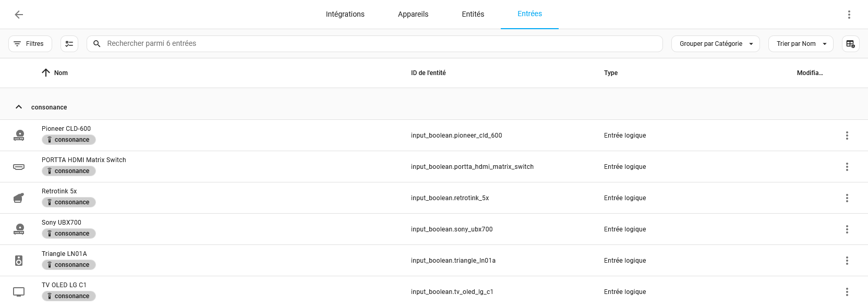Select the Entrées tab
868x307 pixels.
pos(529,15)
